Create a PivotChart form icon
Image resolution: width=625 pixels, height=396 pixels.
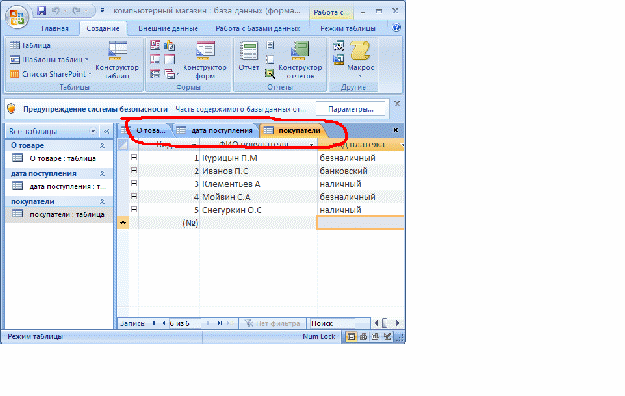tap(170, 45)
